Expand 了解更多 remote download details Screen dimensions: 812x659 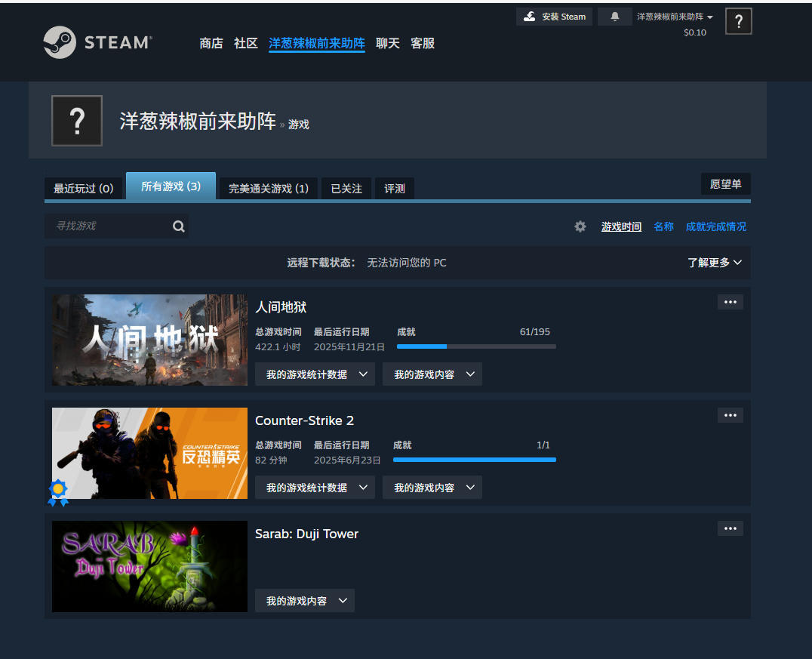click(x=714, y=263)
